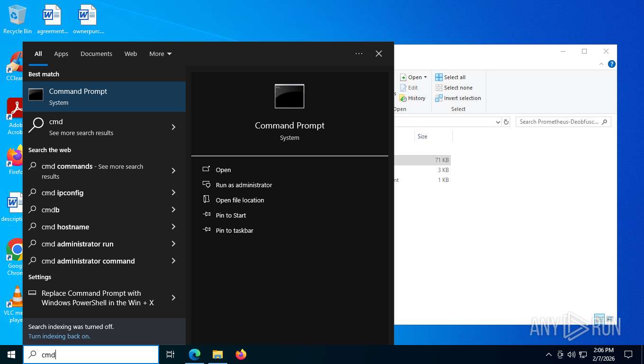Expand the Replace Command Prompt setting arrow
644x364 pixels.
click(x=173, y=298)
